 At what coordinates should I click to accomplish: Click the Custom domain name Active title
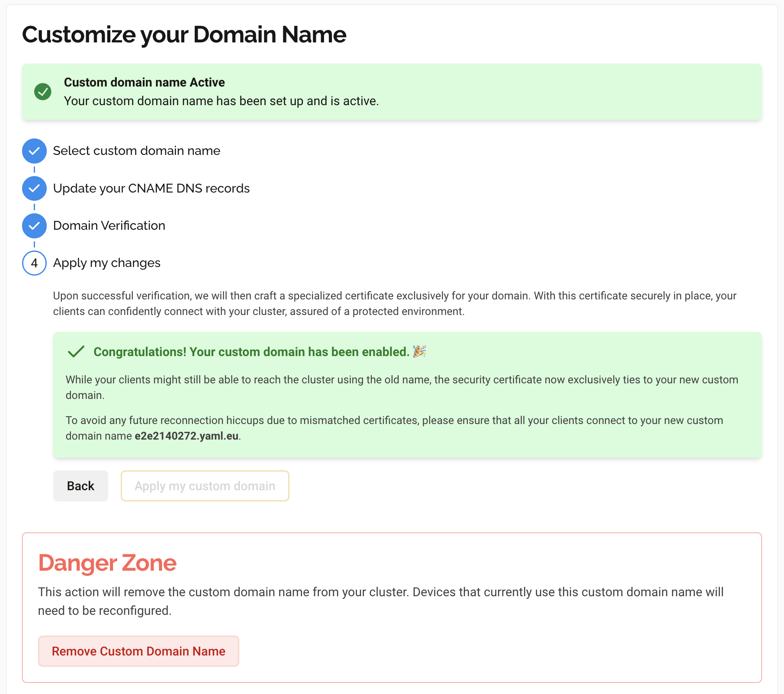[x=145, y=82]
